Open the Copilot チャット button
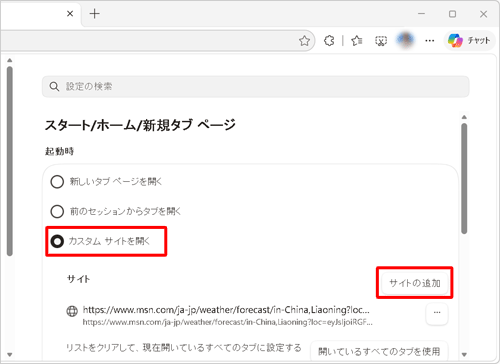The image size is (500, 364). [x=469, y=41]
